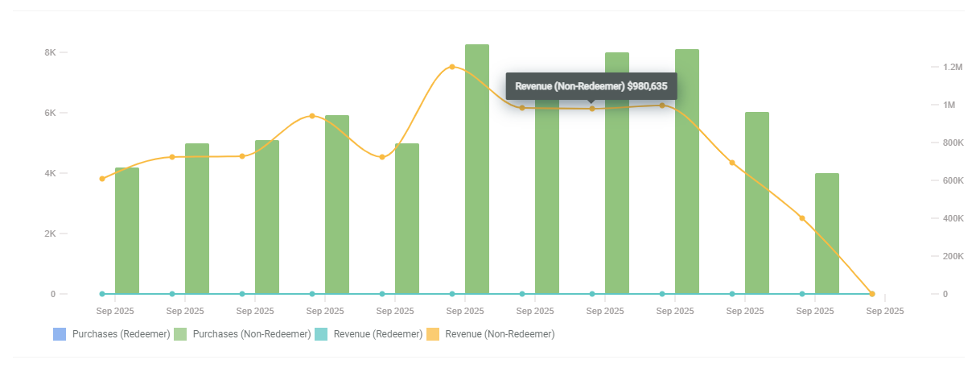Click the highlighted data point beneath the tooltip
Screen dimensions: 980x368
point(592,108)
